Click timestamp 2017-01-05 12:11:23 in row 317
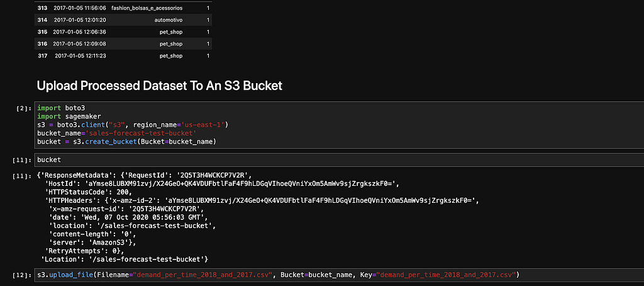The image size is (644, 286). pos(80,55)
